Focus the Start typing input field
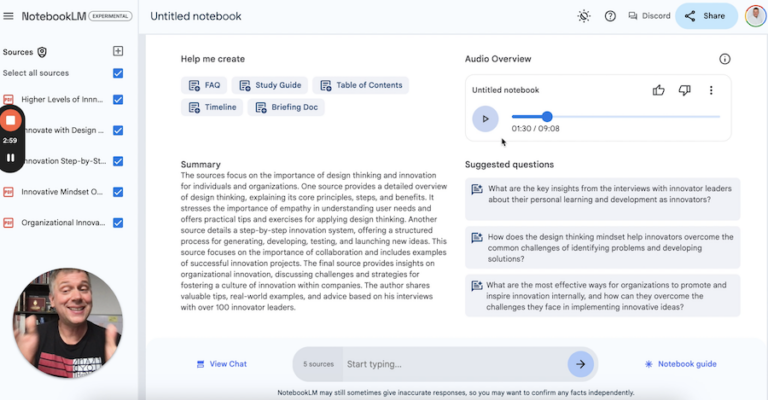This screenshot has height=400, width=768. tap(455, 364)
